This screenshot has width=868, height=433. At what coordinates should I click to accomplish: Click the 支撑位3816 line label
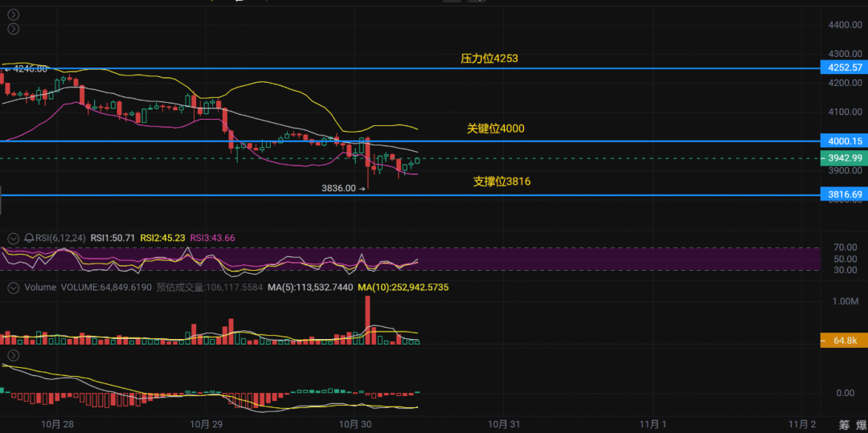[x=502, y=182]
